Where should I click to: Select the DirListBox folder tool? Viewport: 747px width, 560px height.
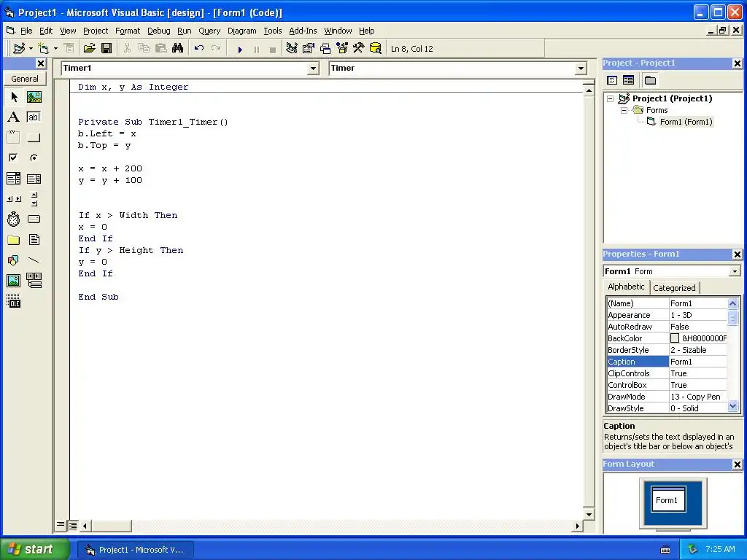[x=14, y=239]
